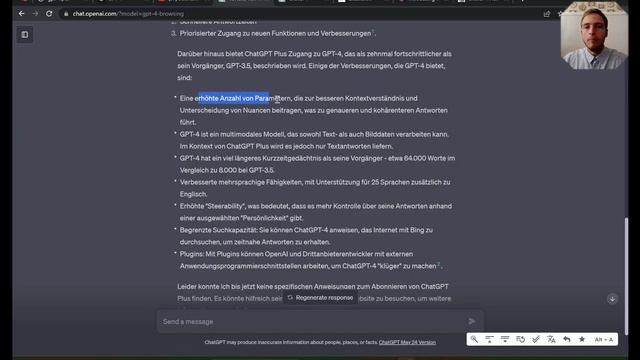Click bullet starting 'Plugins: Mit Plugins können'
This screenshot has width=640, height=360.
pos(310,260)
